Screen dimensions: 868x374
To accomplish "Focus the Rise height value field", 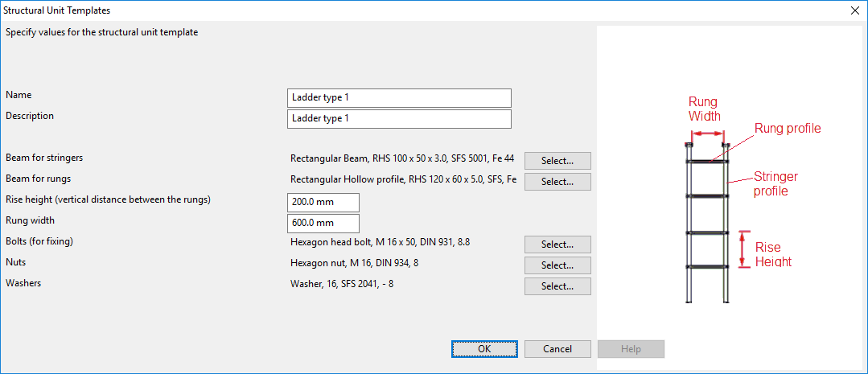I will click(x=323, y=203).
